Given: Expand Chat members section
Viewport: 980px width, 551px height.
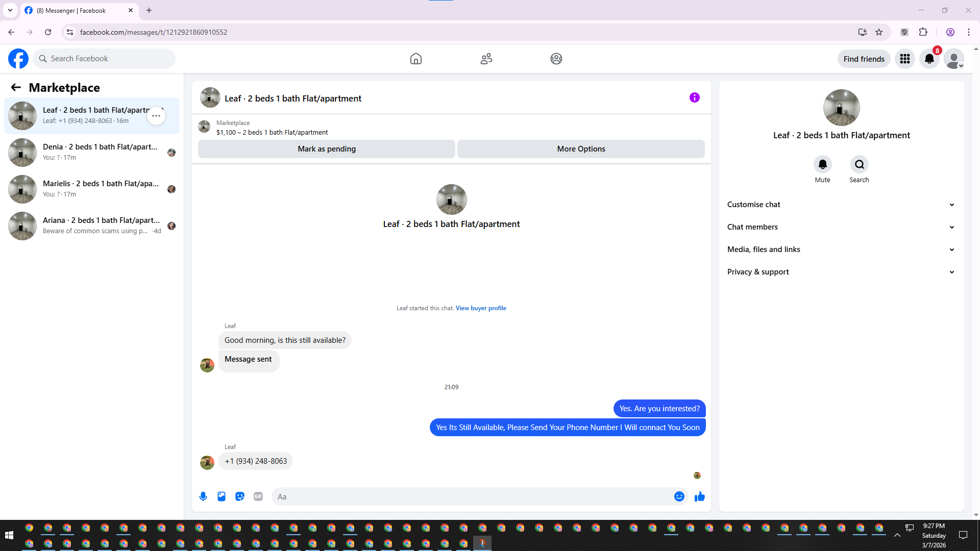Looking at the screenshot, I should [841, 227].
